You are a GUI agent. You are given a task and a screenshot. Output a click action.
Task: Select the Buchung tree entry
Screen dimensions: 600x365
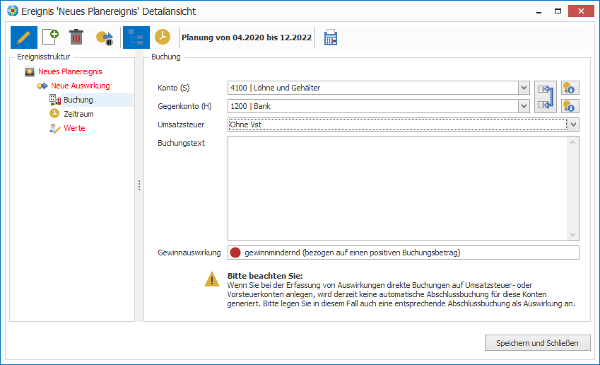(x=78, y=100)
